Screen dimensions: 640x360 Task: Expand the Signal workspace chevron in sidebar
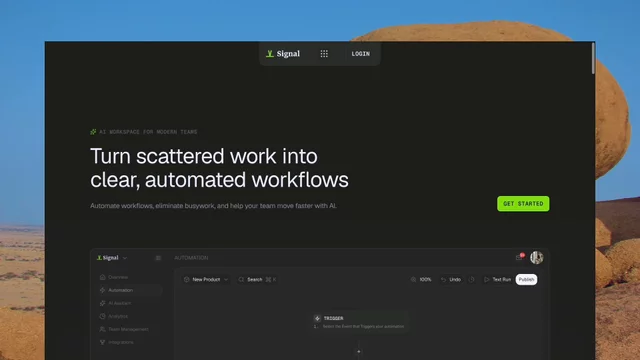coord(125,258)
